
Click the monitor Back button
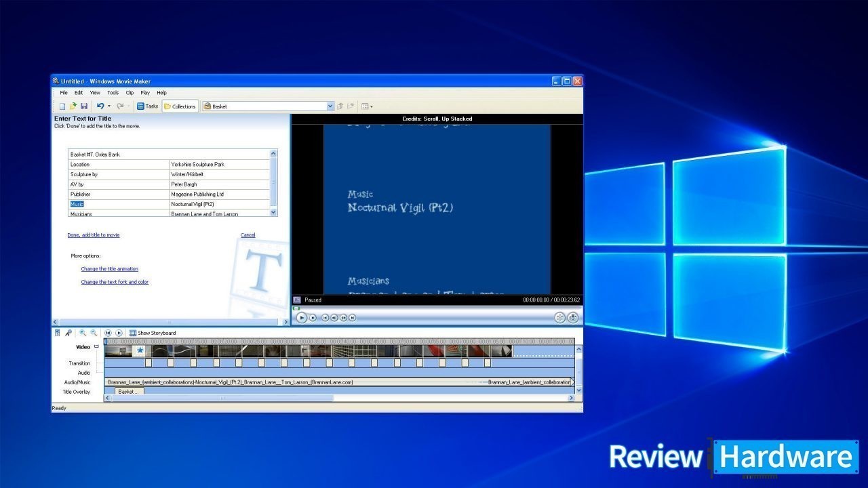click(325, 317)
